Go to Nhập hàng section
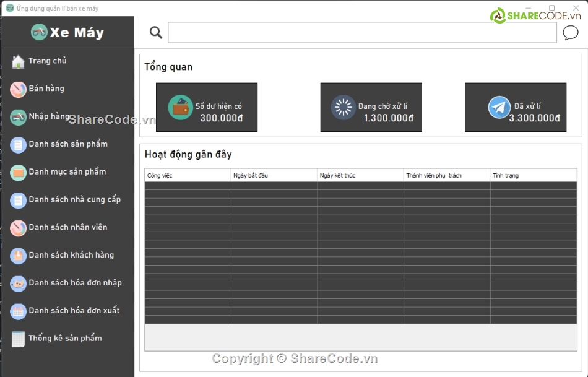Screen dimensions: 588x377 50,116
